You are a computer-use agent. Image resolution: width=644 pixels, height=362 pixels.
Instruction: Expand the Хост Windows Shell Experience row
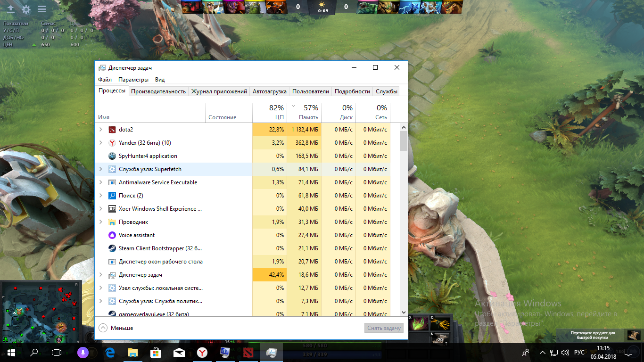100,209
